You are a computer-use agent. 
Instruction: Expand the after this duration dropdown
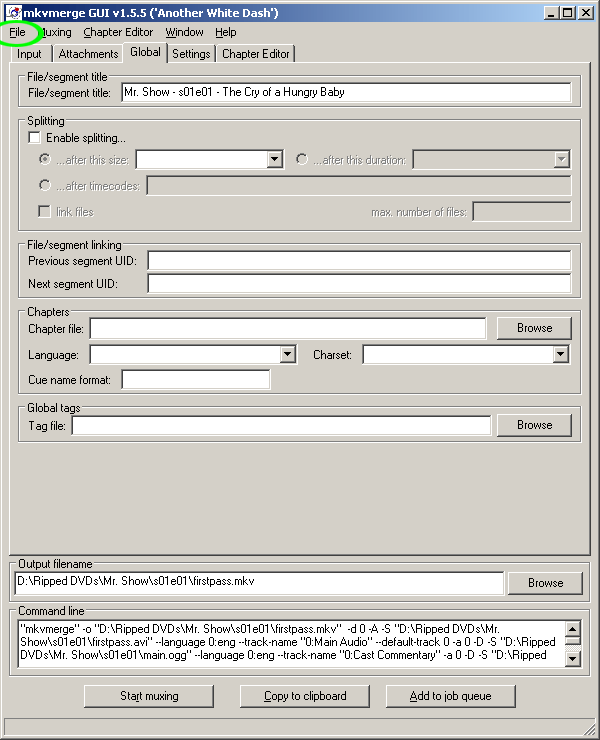coord(561,160)
